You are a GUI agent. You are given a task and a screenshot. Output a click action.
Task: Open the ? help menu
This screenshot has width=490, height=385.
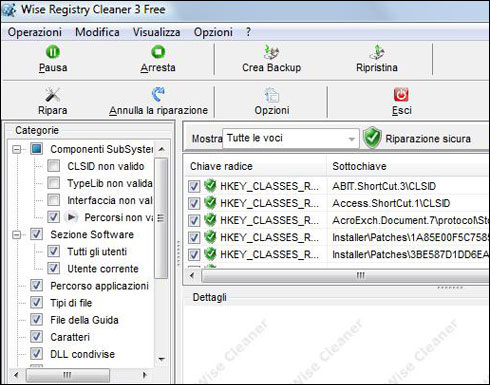[248, 32]
